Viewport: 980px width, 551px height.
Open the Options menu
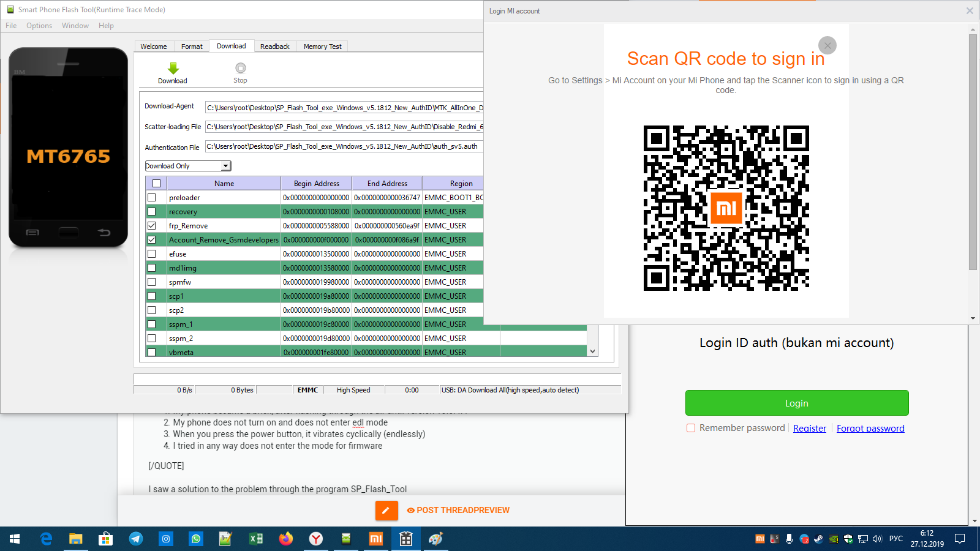[39, 26]
